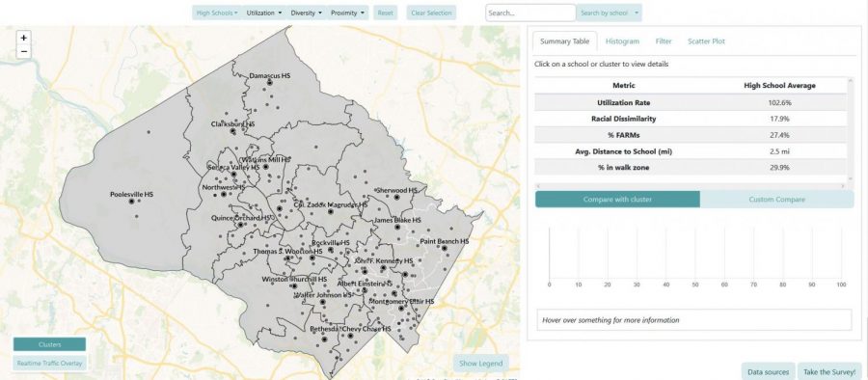
Task: Click the summary table horizontal scrollbar
Action: [x=691, y=186]
